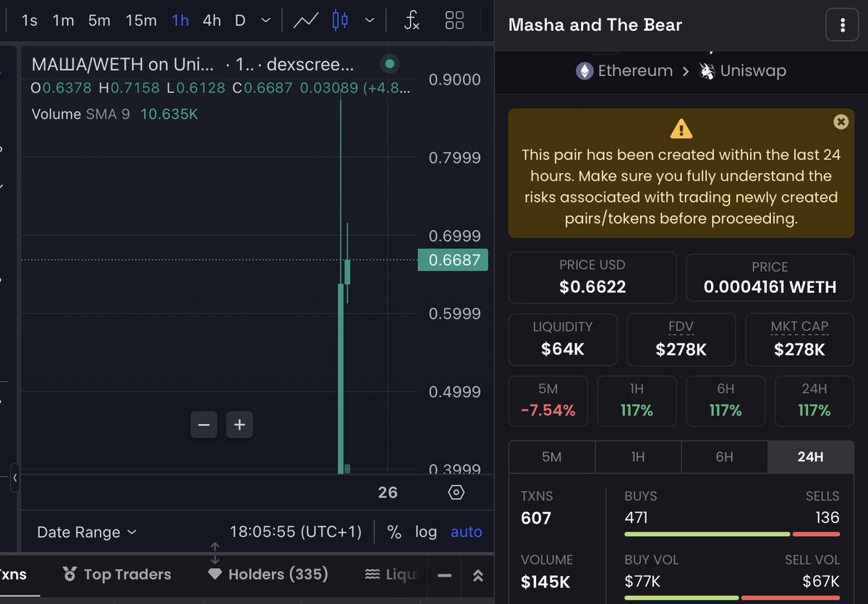This screenshot has width=868, height=604.
Task: Open the Date Range dropdown
Action: 87,532
